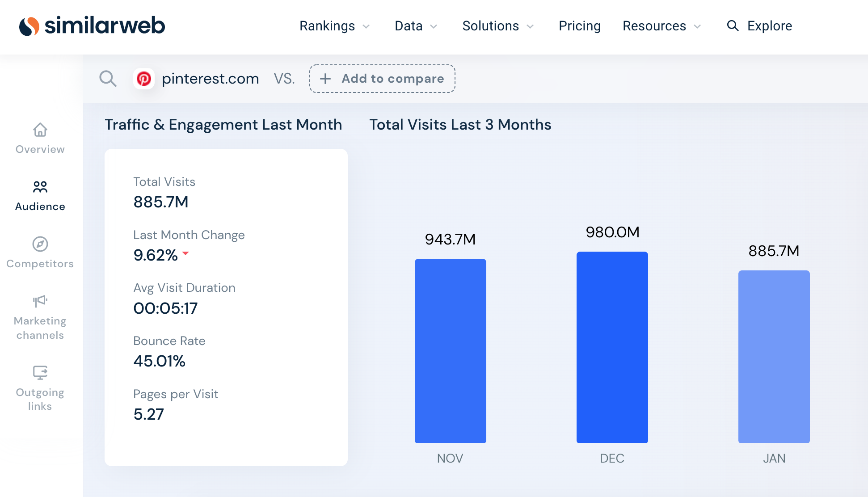Click the search magnifier beside pinterest.com
The height and width of the screenshot is (497, 868).
[x=108, y=79]
